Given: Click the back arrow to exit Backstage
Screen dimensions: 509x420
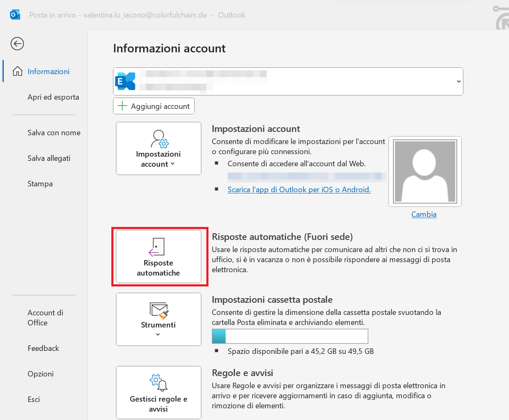Looking at the screenshot, I should [17, 44].
